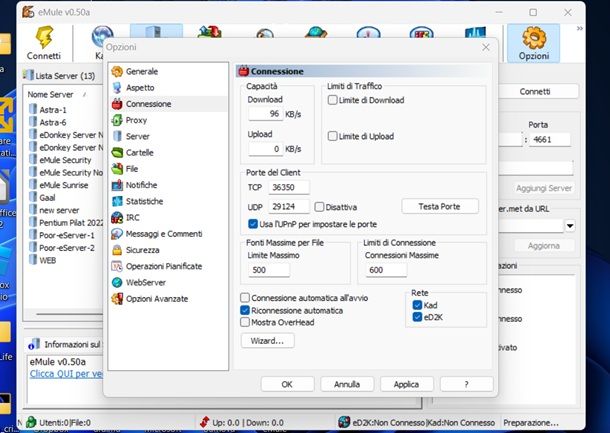Click the IRC icon in options list
The image size is (610, 433).
click(117, 218)
